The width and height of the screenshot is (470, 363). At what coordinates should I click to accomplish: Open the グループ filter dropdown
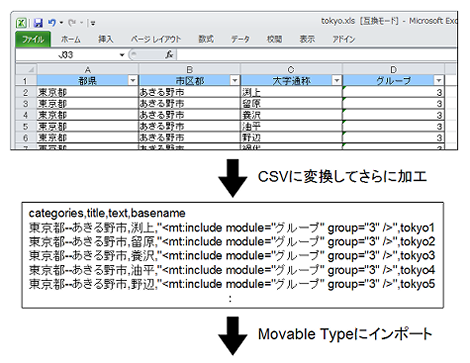coord(439,80)
